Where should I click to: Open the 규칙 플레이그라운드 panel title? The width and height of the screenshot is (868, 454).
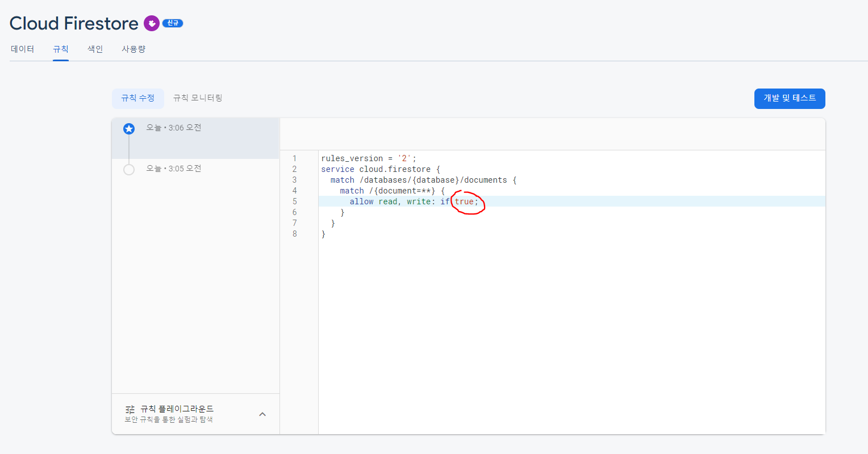point(177,409)
